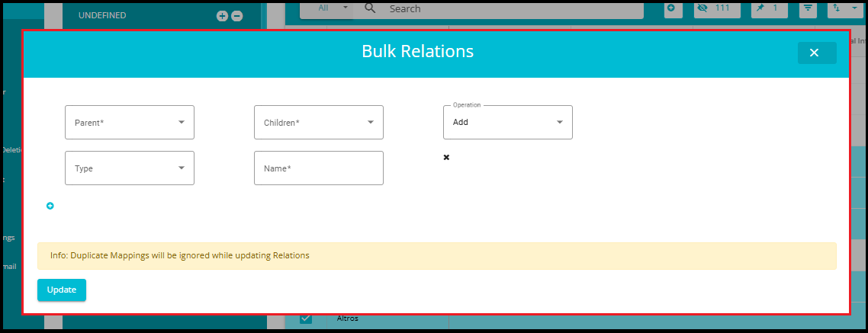Click the plus icon next to UNDEFINED
Screen dimensions: 868x333
(221, 16)
